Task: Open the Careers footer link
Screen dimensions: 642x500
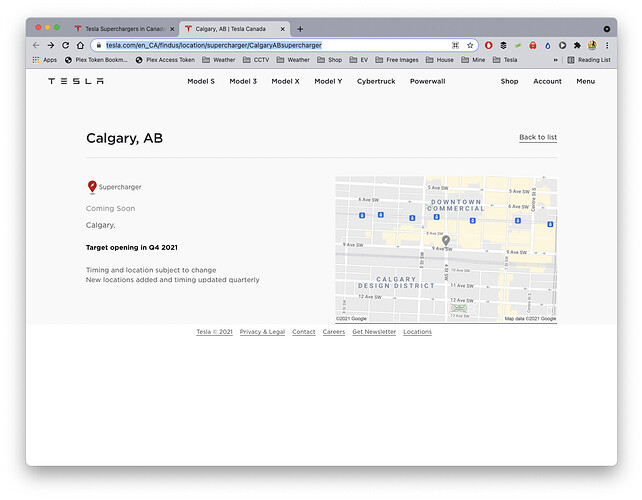Action: tap(334, 332)
